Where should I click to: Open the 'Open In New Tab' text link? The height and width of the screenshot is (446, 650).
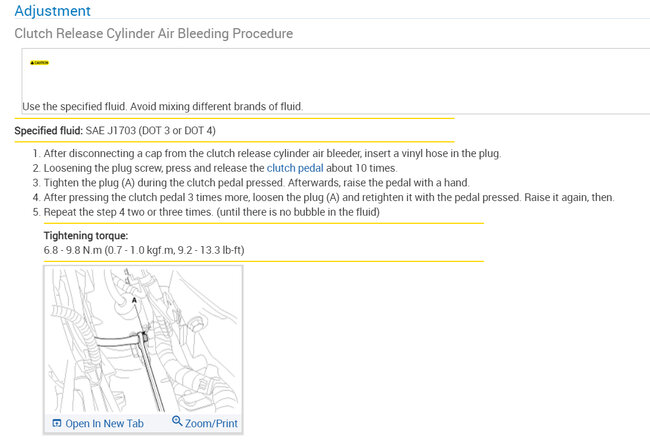click(104, 424)
